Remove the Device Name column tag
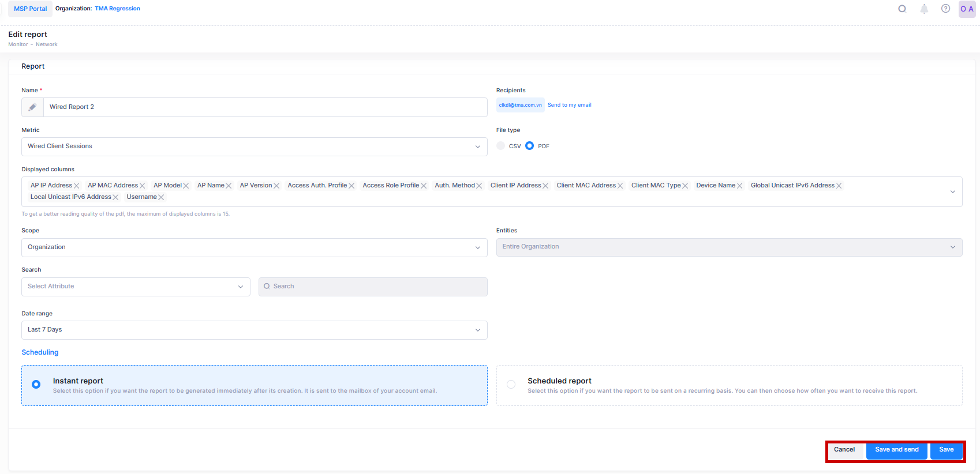This screenshot has height=474, width=980. point(739,186)
